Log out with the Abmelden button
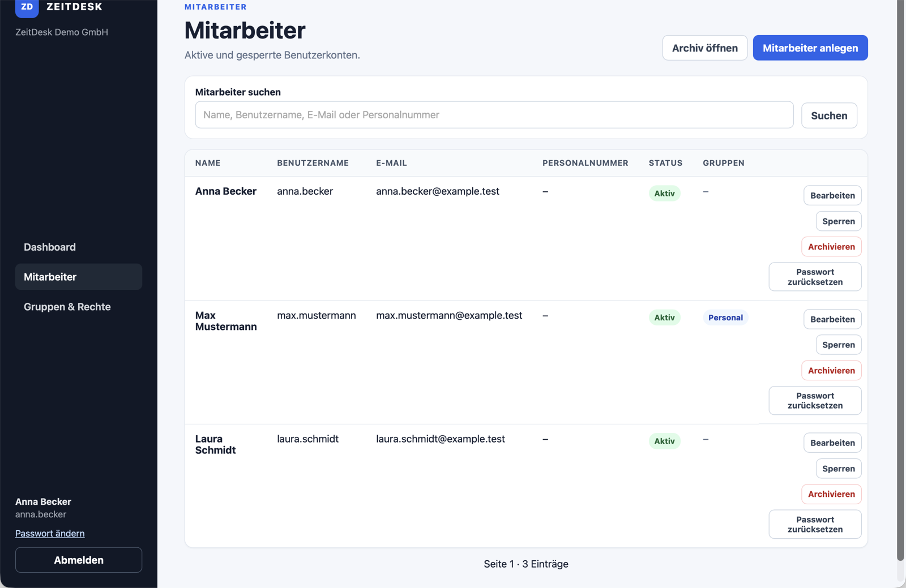Screen dimensions: 906x588 (x=79, y=560)
